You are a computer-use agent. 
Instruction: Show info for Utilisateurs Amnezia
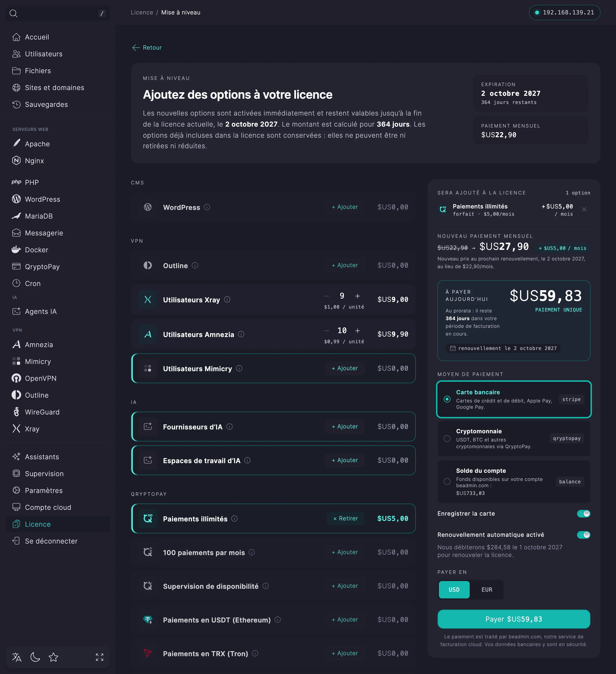[x=241, y=334]
